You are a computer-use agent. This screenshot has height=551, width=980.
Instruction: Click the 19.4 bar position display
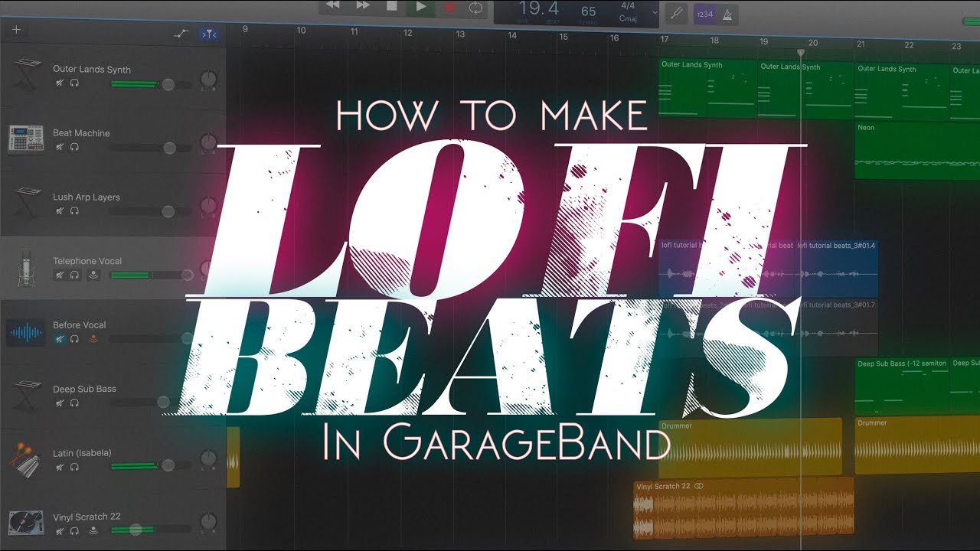[x=539, y=9]
